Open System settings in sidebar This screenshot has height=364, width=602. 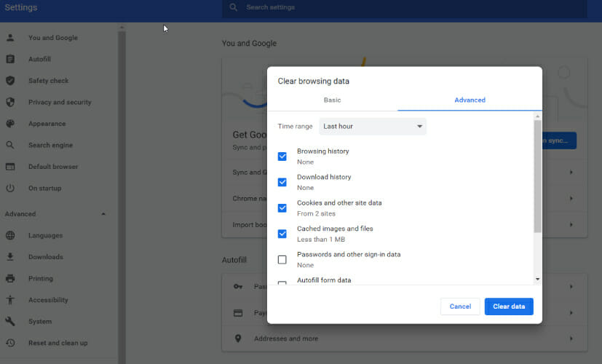(x=40, y=321)
